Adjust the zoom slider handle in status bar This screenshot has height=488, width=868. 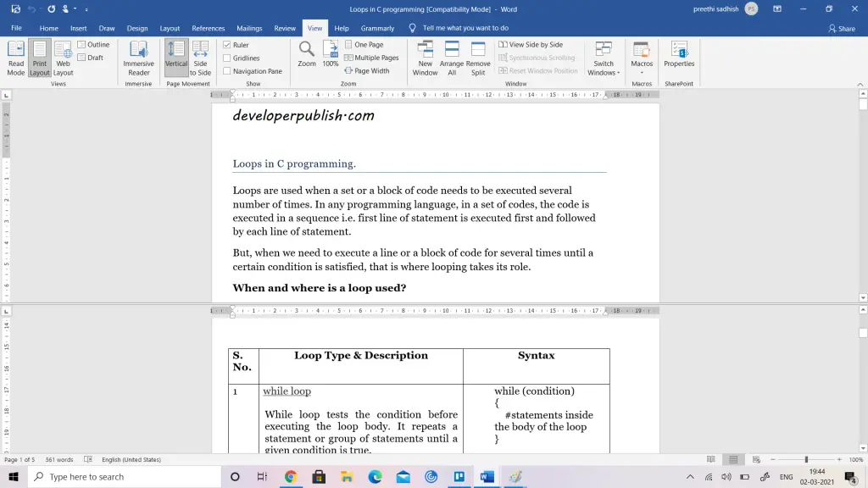tap(806, 459)
